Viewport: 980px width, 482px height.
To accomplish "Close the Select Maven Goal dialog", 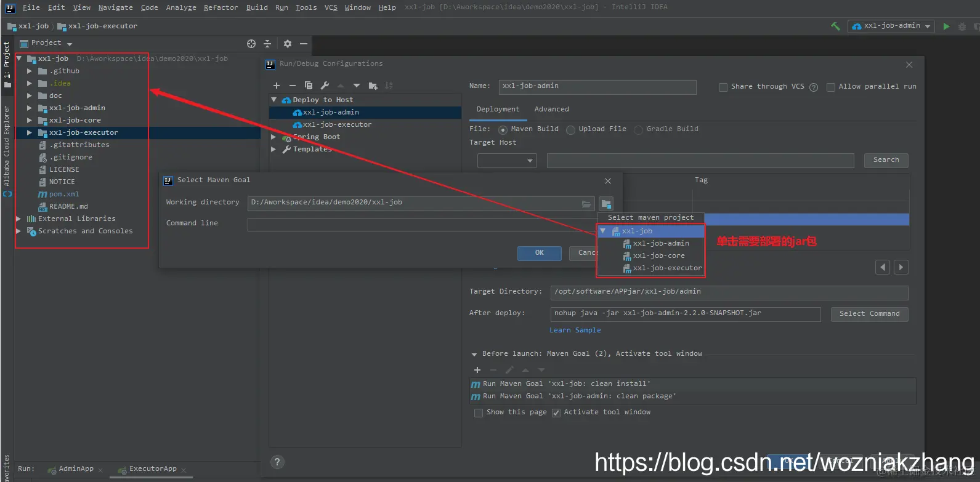I will coord(608,181).
